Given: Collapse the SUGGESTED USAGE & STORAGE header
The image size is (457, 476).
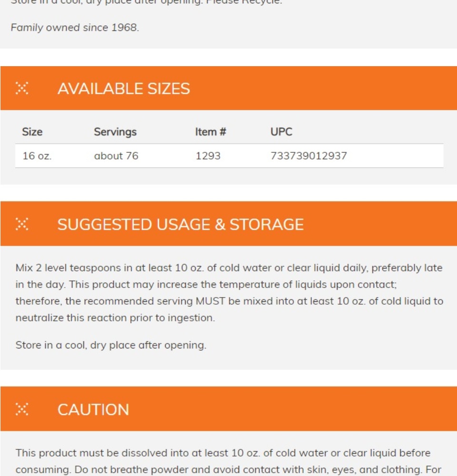Looking at the screenshot, I should tap(228, 224).
